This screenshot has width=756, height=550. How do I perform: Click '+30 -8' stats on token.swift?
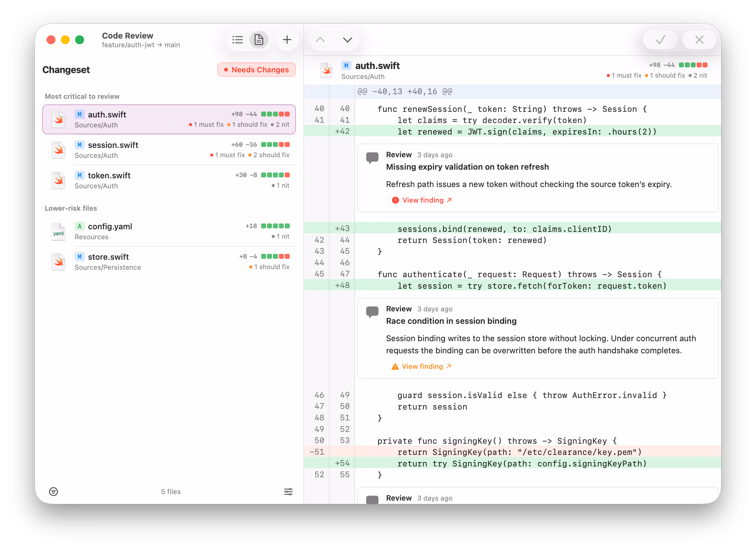point(246,175)
